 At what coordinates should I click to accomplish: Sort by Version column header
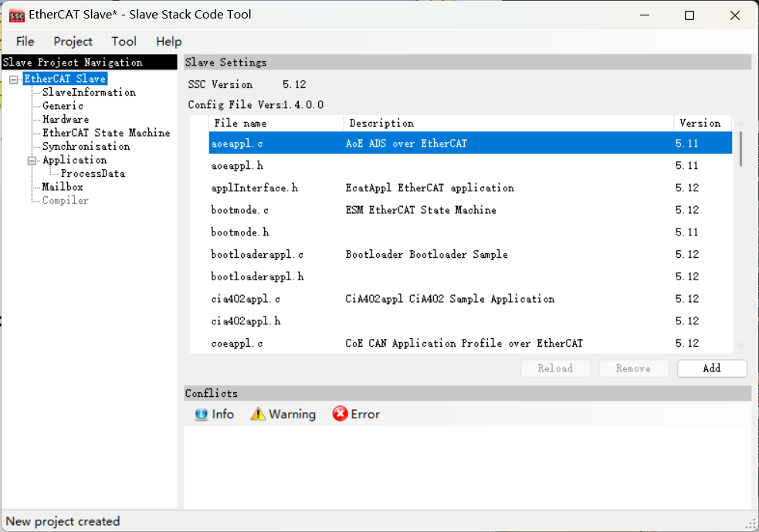pyautogui.click(x=703, y=124)
